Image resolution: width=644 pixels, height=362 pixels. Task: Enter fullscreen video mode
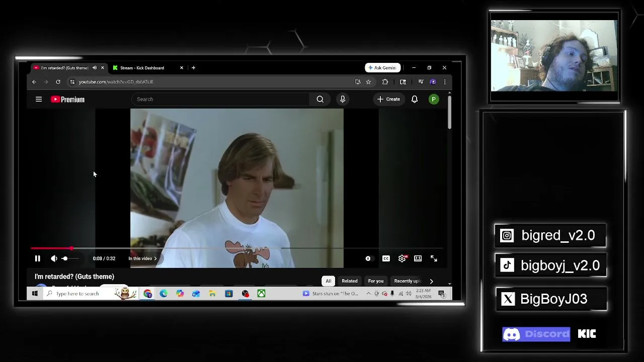point(434,258)
